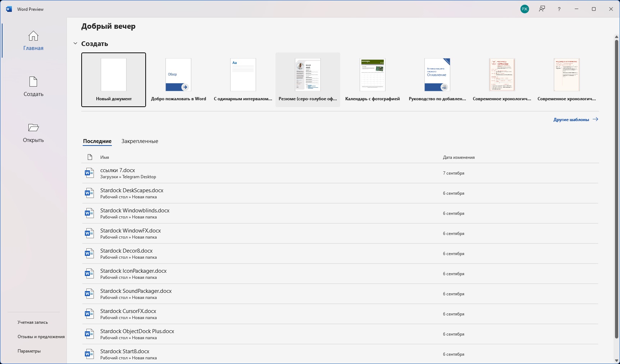Open file name Stardock Windowblinds.docx

tap(135, 211)
